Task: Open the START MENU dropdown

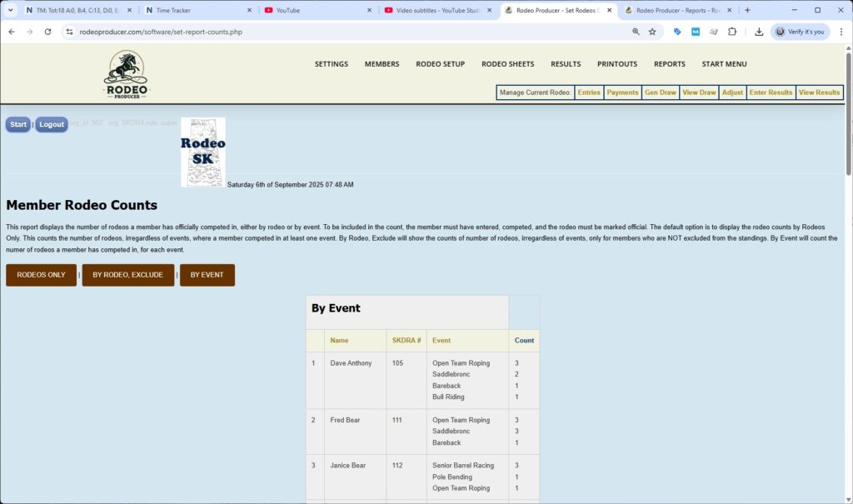Action: click(x=723, y=63)
